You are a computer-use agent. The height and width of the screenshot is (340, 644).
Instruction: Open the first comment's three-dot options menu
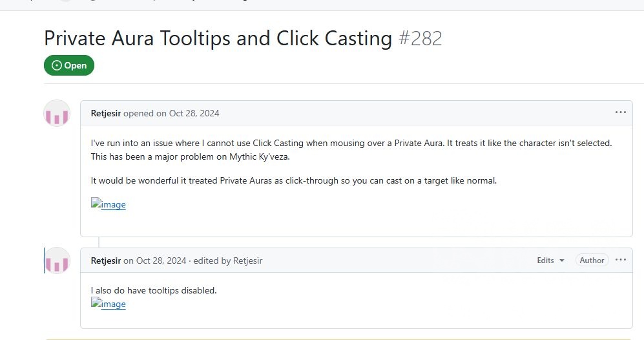(620, 112)
